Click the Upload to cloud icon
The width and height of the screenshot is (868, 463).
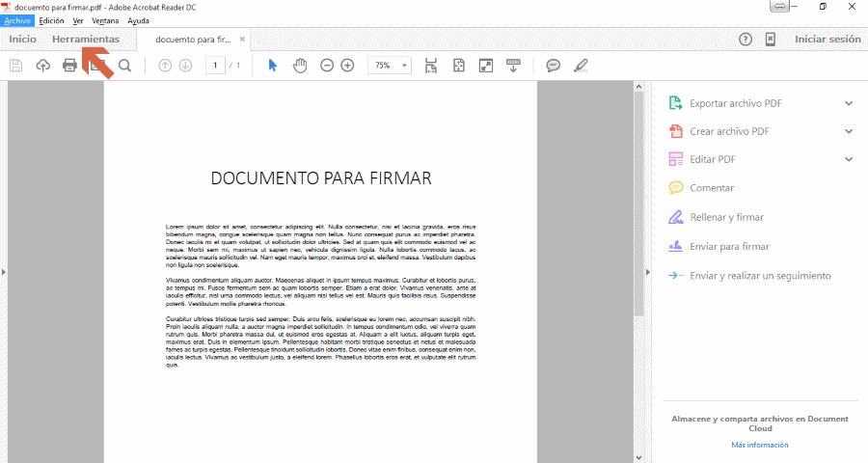click(42, 66)
